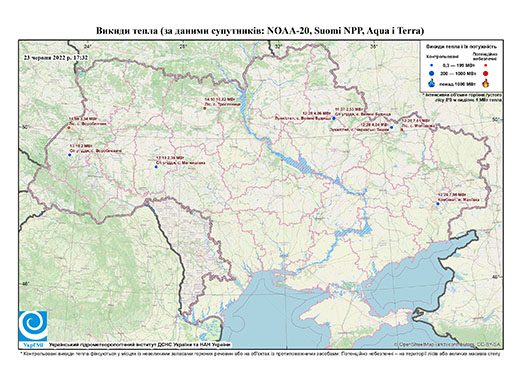Click the longitude label 24° on the top edge
The image size is (520, 368).
88,46
